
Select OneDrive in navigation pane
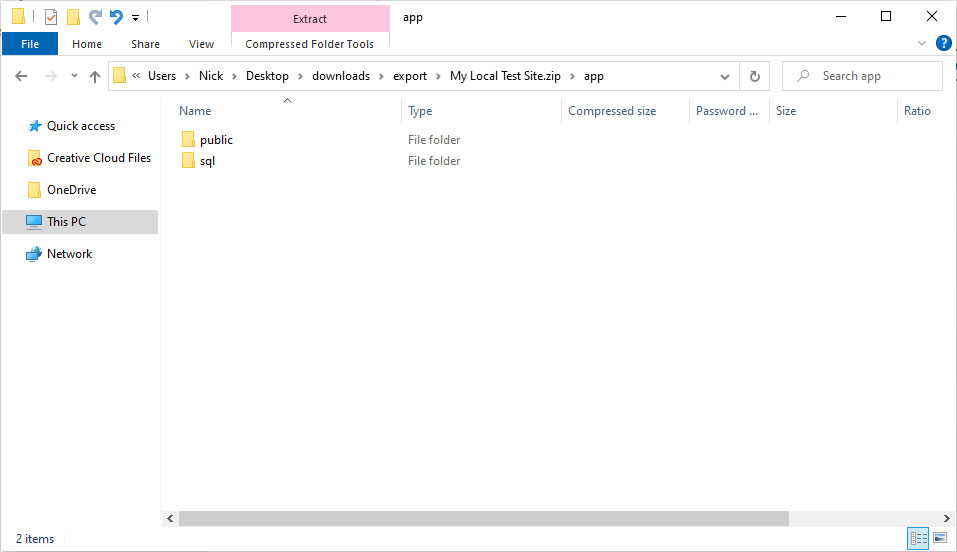(71, 190)
